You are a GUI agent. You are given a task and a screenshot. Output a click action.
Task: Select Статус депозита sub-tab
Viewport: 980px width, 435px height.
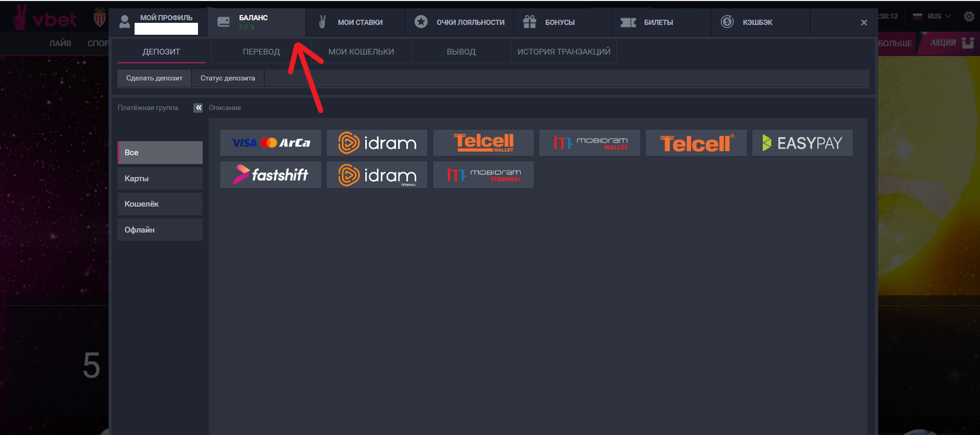click(228, 78)
